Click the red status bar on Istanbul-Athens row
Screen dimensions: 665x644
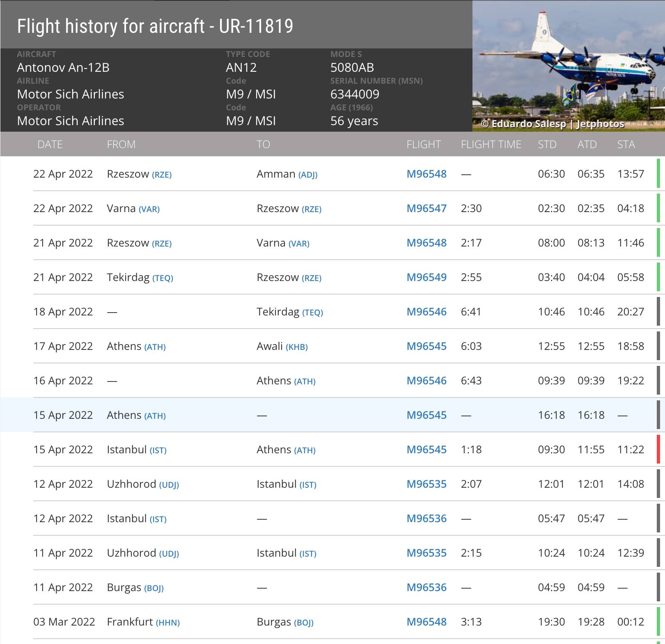coord(658,449)
